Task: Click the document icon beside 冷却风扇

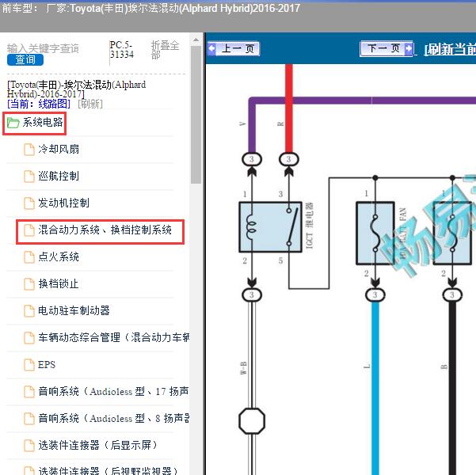Action: coord(29,150)
